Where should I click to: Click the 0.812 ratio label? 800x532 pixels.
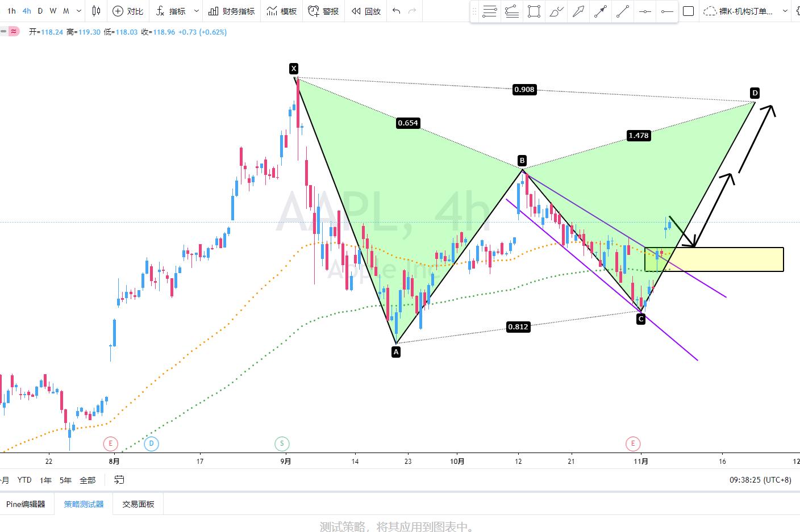pos(518,326)
